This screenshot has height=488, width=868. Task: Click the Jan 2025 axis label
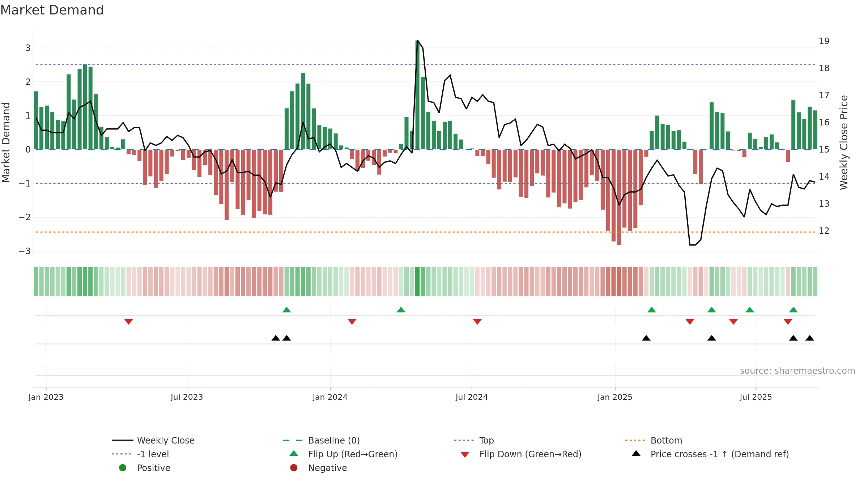click(615, 397)
